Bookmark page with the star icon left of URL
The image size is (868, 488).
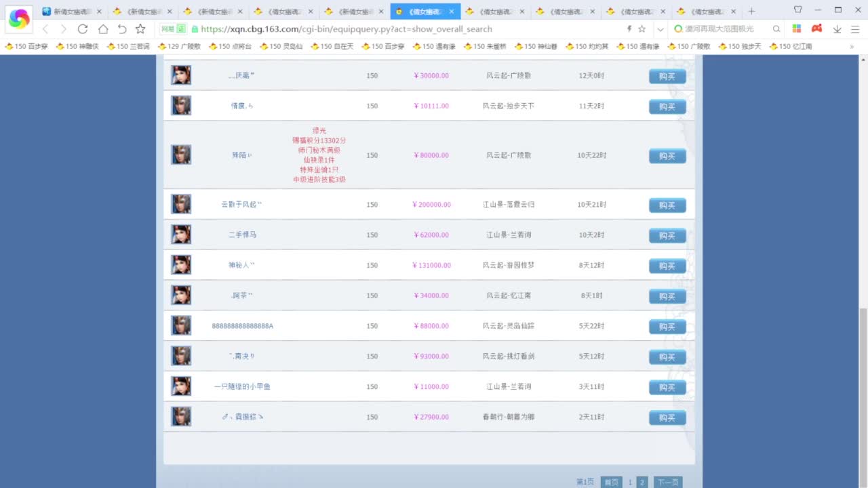coord(140,29)
